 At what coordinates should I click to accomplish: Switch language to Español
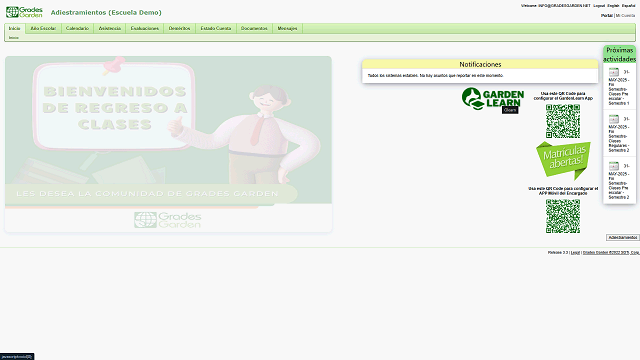(628, 6)
